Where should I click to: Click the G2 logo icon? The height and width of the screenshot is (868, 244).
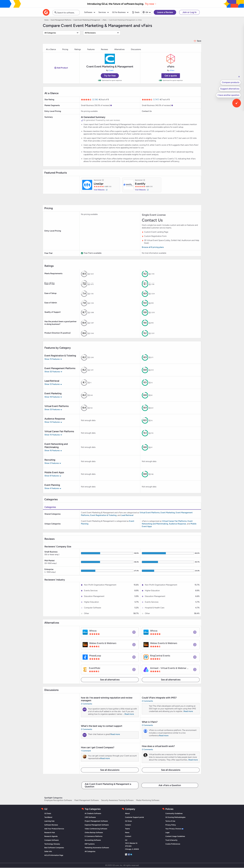pyautogui.click(x=46, y=12)
